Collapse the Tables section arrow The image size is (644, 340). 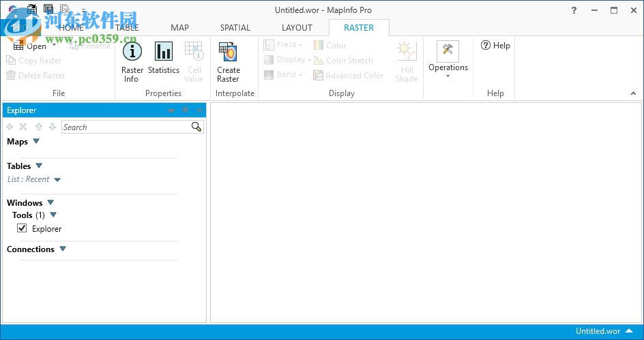[39, 166]
